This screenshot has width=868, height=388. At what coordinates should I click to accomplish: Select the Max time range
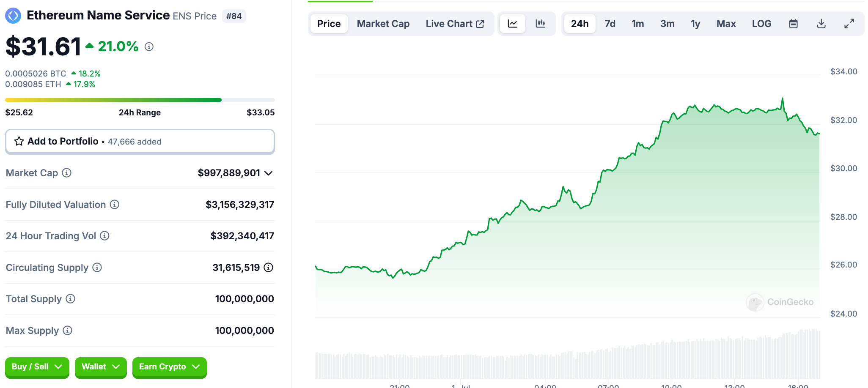(x=726, y=24)
